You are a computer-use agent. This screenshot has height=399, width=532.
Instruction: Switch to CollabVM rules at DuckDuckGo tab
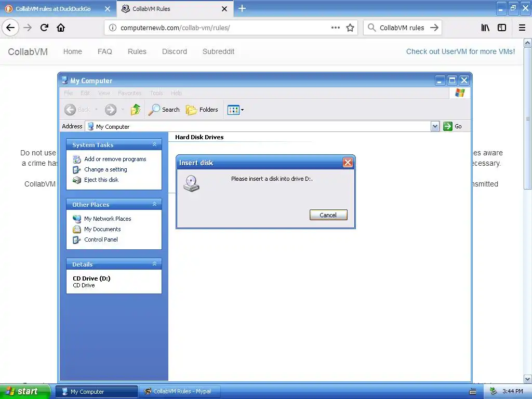click(53, 9)
